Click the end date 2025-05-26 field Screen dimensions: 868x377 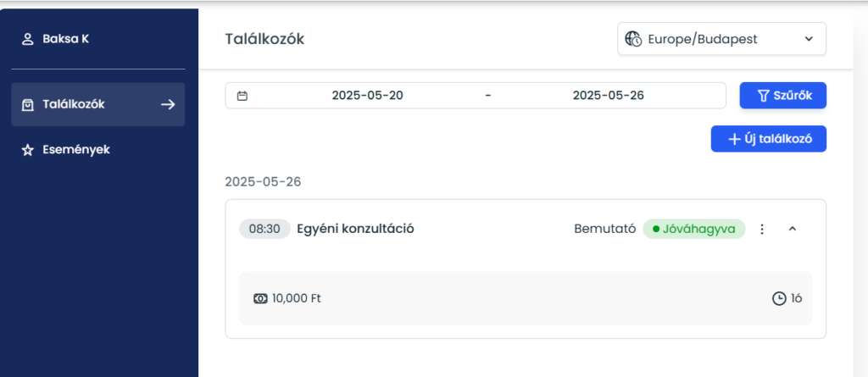(x=608, y=96)
